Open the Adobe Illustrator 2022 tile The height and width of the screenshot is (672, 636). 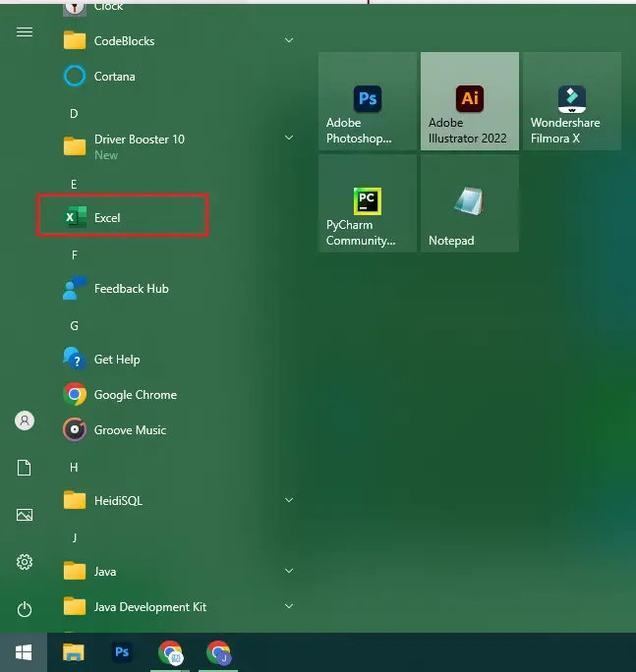470,101
